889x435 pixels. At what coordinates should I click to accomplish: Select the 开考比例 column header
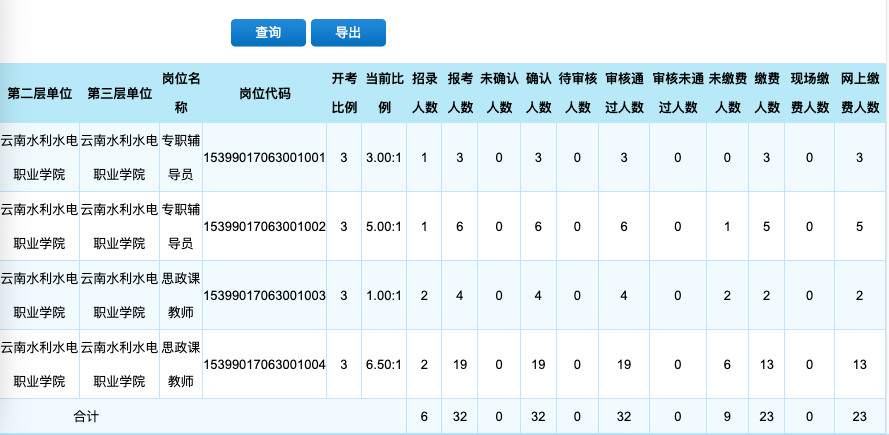pos(344,93)
